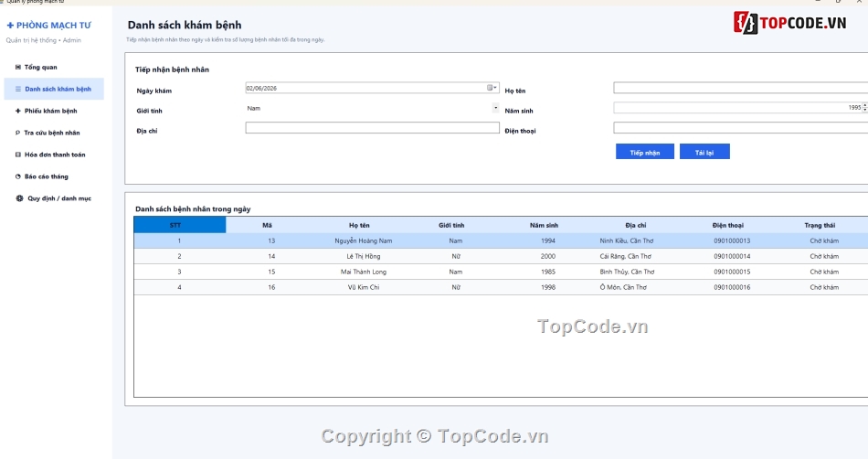This screenshot has height=459, width=868.
Task: Click the plus logo of PHÒNG MẠCH TƯ
Action: point(10,25)
